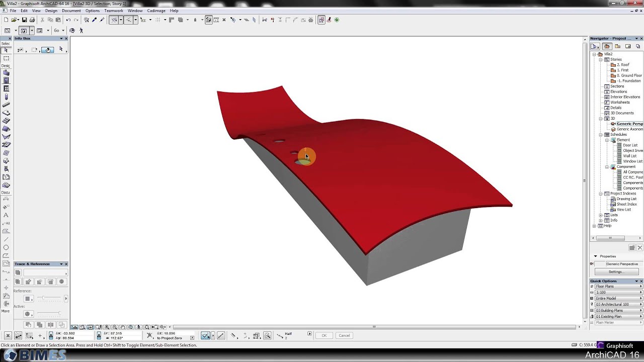The width and height of the screenshot is (644, 362).
Task: Click the Undo arrow icon
Action: click(68, 20)
